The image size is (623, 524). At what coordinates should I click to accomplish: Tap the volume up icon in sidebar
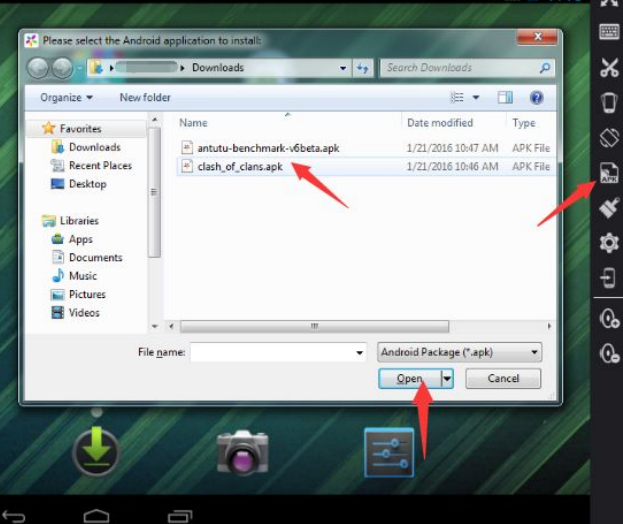tap(609, 318)
